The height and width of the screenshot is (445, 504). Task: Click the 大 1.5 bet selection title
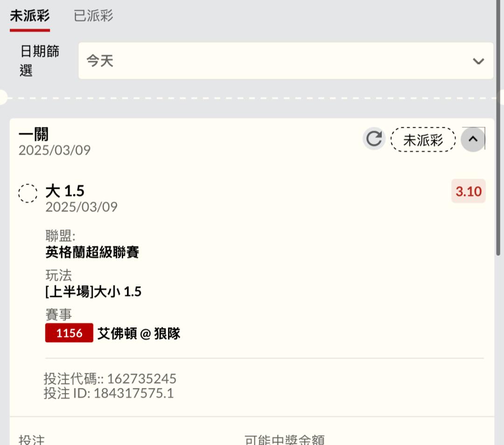click(x=65, y=191)
